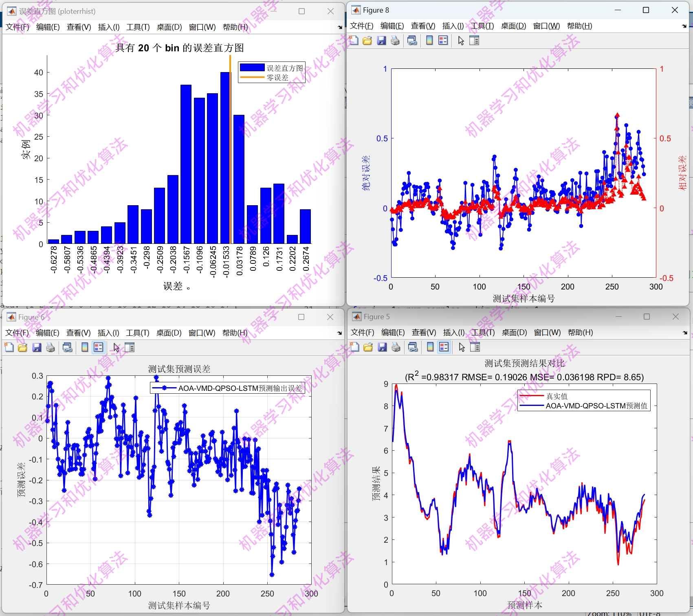Click New Figure icon in Figure 6 toolbar
This screenshot has height=616, width=693.
(x=9, y=347)
